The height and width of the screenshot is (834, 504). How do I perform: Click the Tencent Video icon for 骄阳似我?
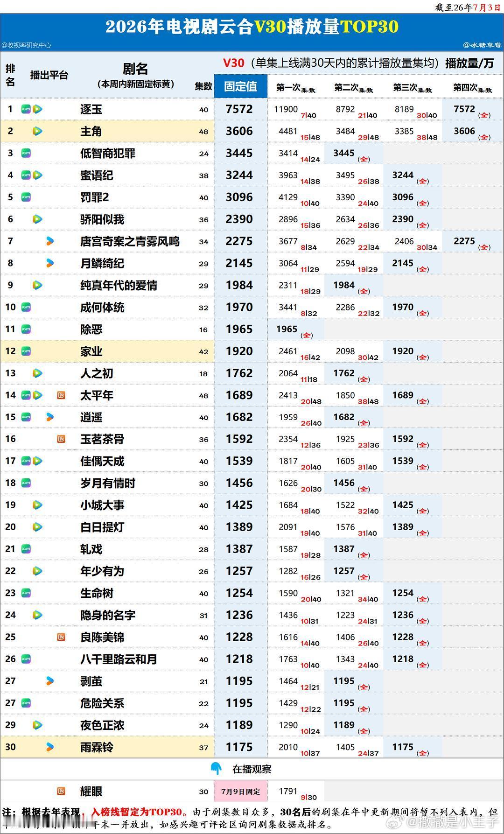click(x=38, y=219)
